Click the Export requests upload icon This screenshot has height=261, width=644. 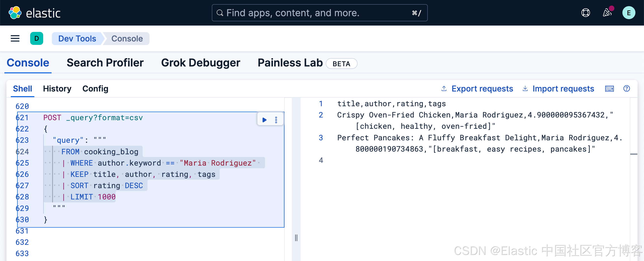coord(444,88)
